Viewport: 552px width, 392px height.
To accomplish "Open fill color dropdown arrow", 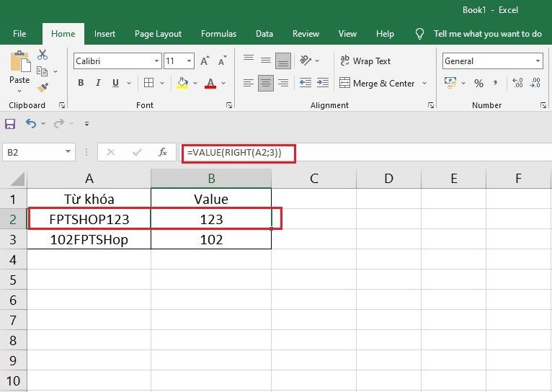I will point(195,84).
